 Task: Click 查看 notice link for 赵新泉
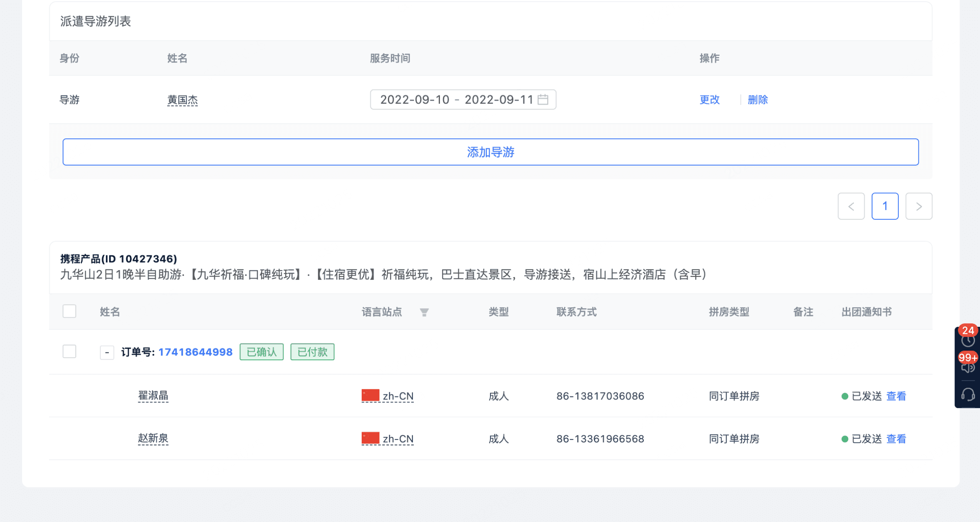pyautogui.click(x=896, y=439)
